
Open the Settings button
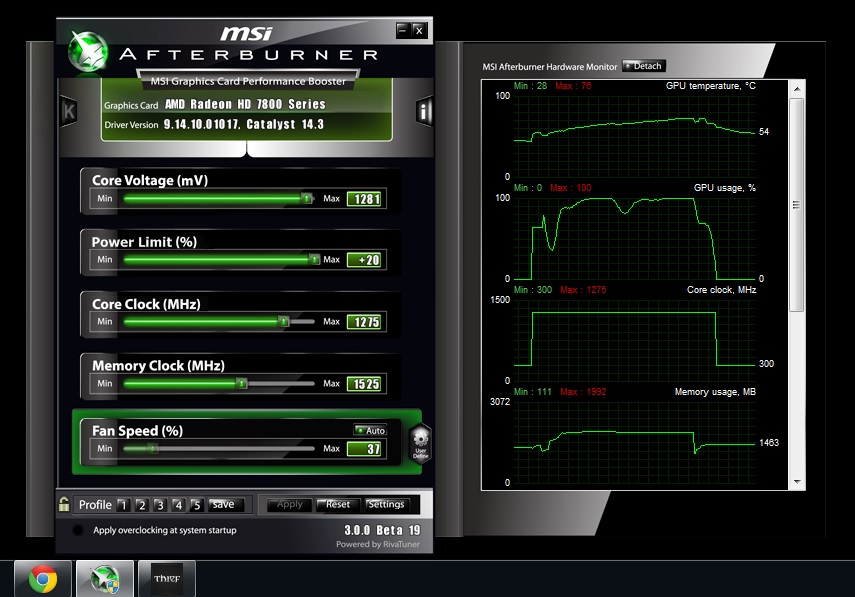pyautogui.click(x=387, y=504)
